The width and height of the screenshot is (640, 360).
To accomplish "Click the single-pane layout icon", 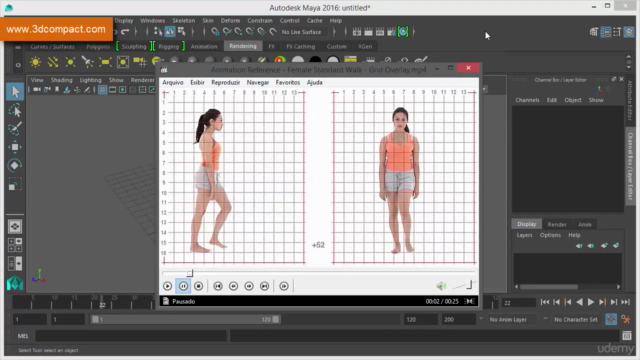I will (15, 227).
